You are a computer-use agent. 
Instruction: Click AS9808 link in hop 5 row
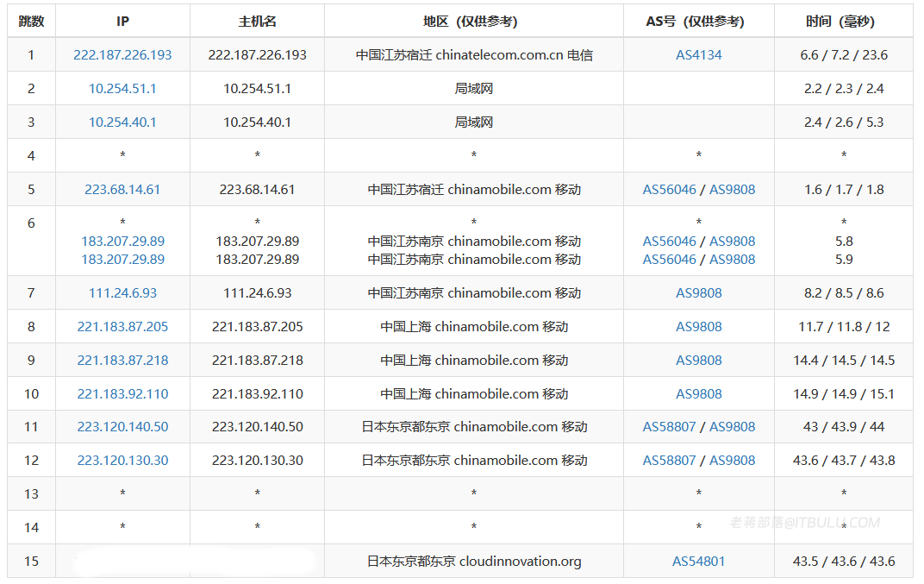pos(732,190)
